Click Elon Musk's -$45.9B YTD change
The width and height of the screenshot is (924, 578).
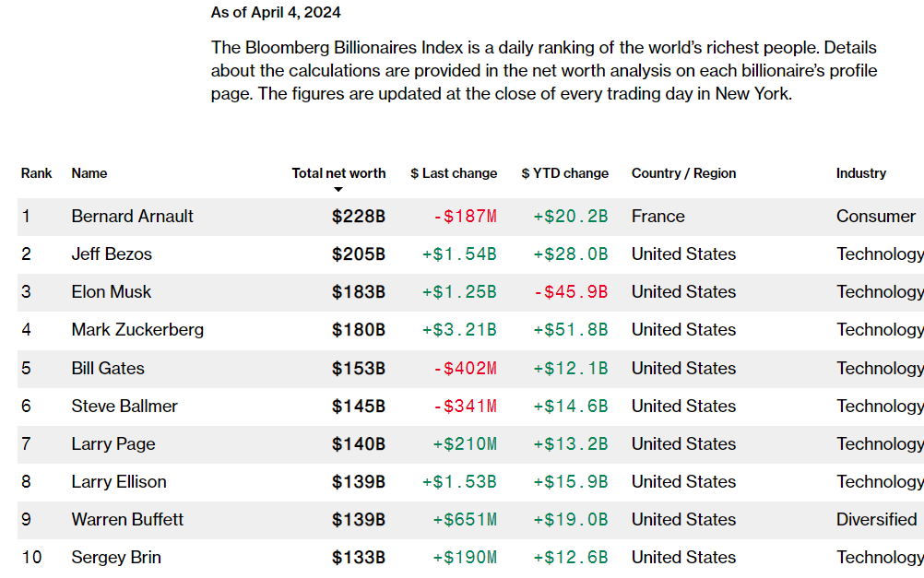tap(571, 291)
